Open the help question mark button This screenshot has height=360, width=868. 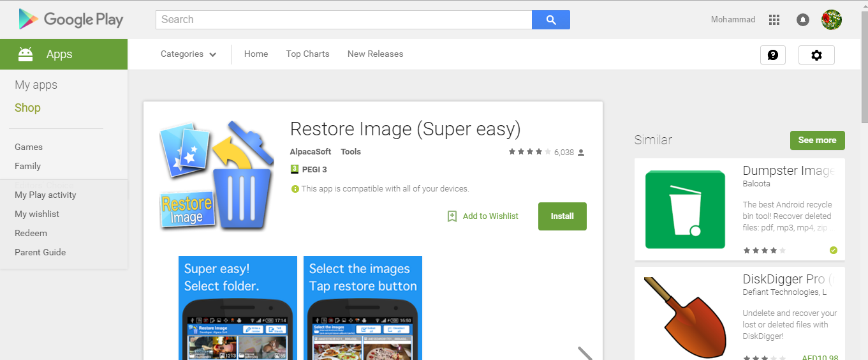point(773,55)
